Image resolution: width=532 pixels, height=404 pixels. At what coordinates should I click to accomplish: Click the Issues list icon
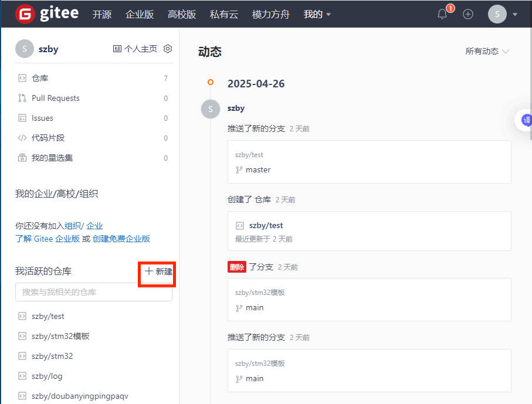(22, 118)
